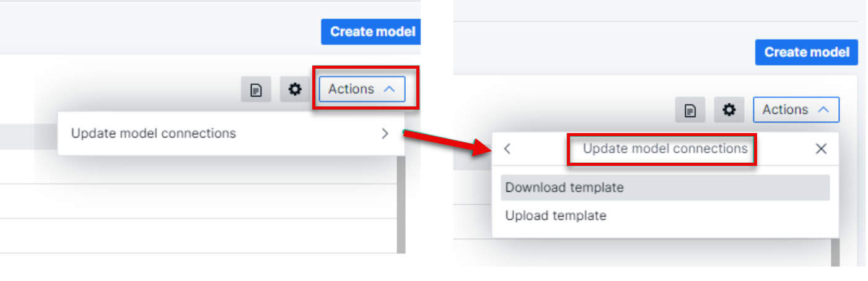
Task: Click the document icon in the left screenshot
Action: pos(256,90)
